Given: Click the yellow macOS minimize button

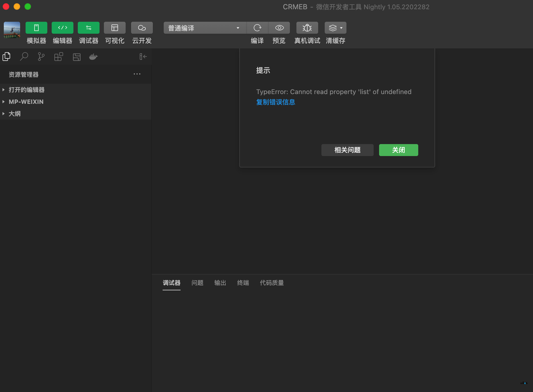Looking at the screenshot, I should point(17,7).
